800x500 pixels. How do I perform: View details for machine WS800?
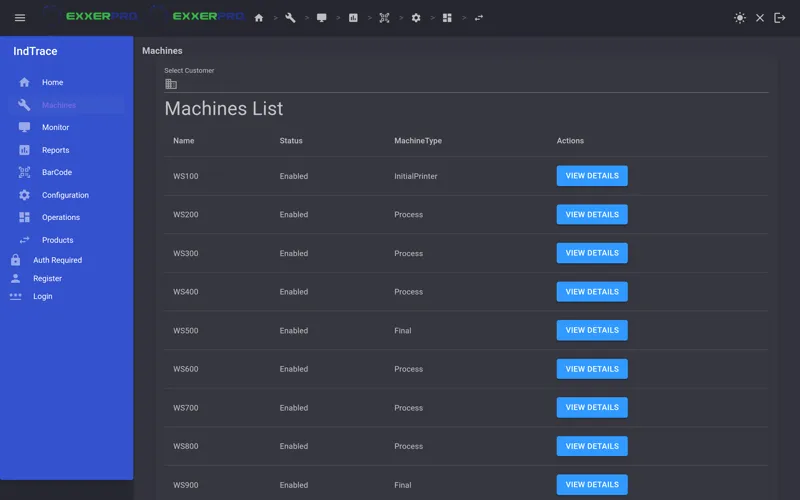click(592, 446)
